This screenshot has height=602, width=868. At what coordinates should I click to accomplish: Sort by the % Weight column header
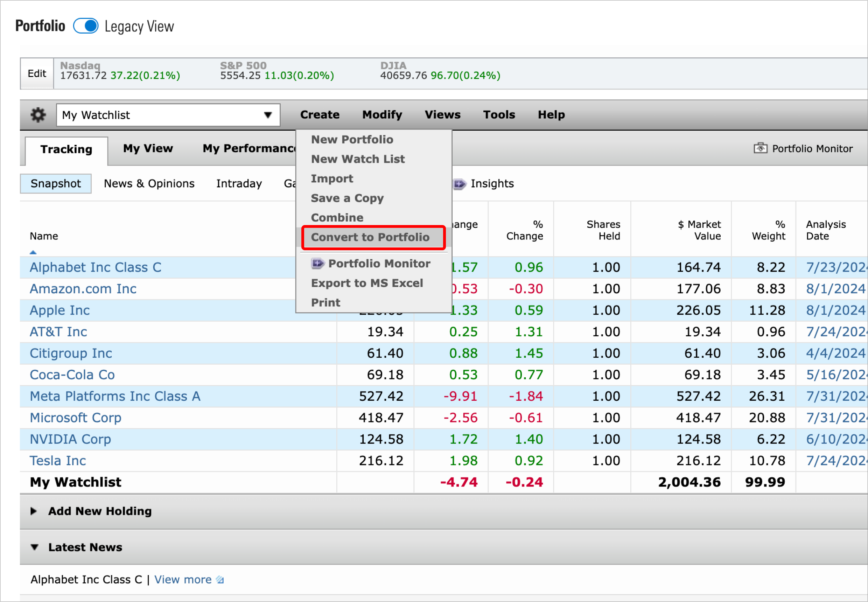coord(768,230)
